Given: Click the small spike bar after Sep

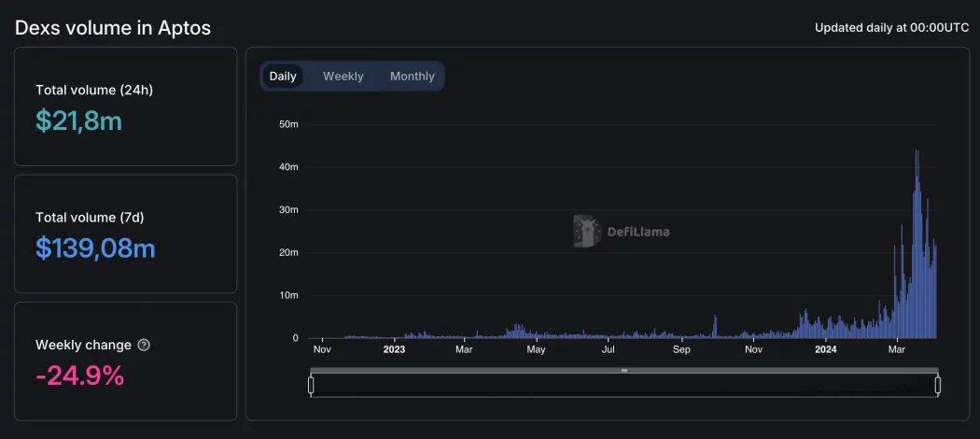Looking at the screenshot, I should (715, 327).
